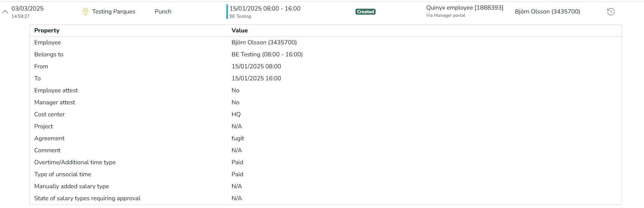The height and width of the screenshot is (208, 644).
Task: Open the history clock icon
Action: (611, 12)
